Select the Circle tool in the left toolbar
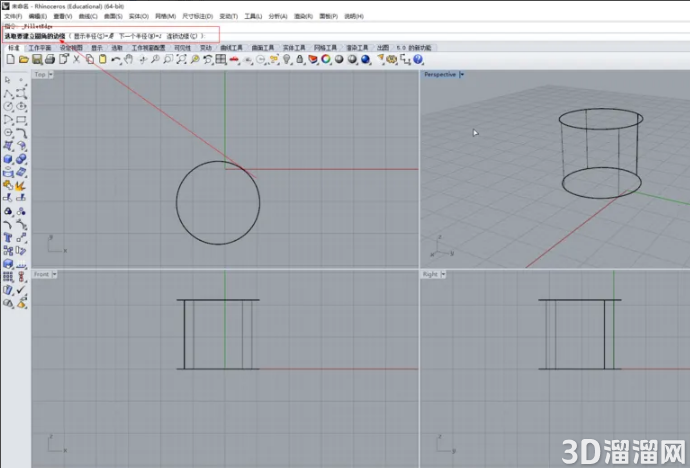The height and width of the screenshot is (468, 690). [x=8, y=106]
